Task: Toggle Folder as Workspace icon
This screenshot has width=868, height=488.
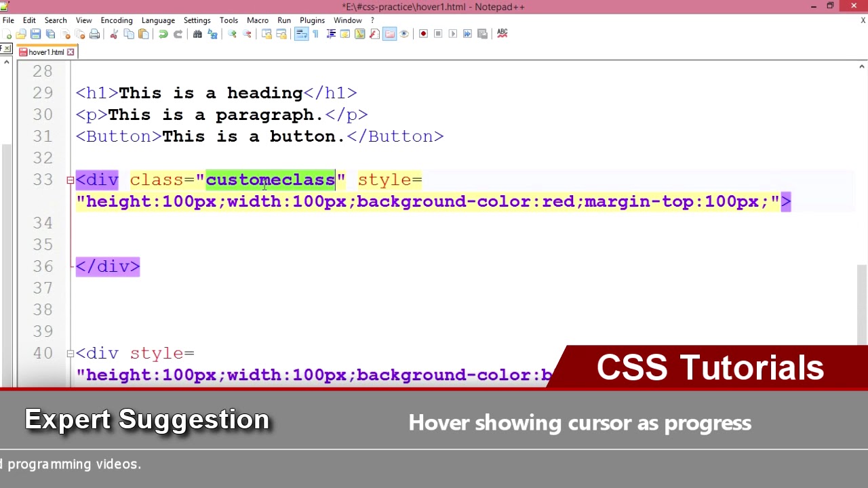Action: click(x=389, y=33)
